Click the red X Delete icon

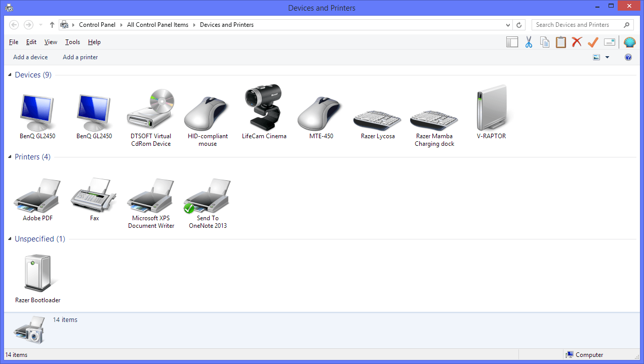coord(577,42)
